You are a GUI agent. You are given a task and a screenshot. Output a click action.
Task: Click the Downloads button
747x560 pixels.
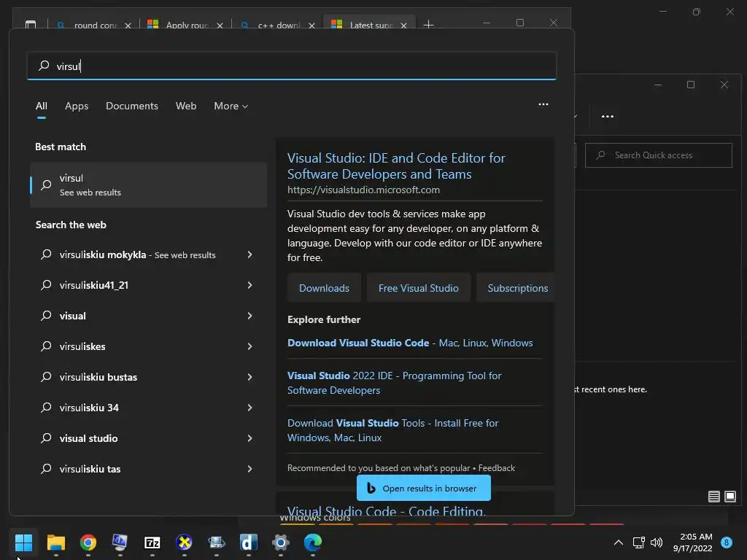coord(324,288)
